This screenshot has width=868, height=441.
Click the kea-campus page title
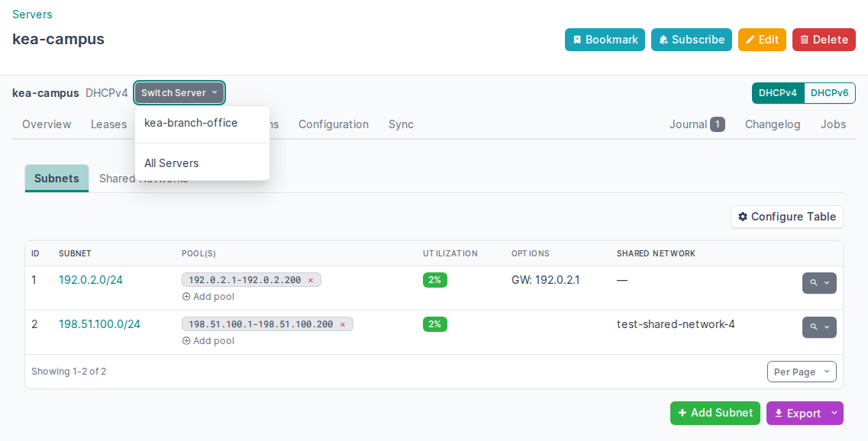(x=58, y=39)
